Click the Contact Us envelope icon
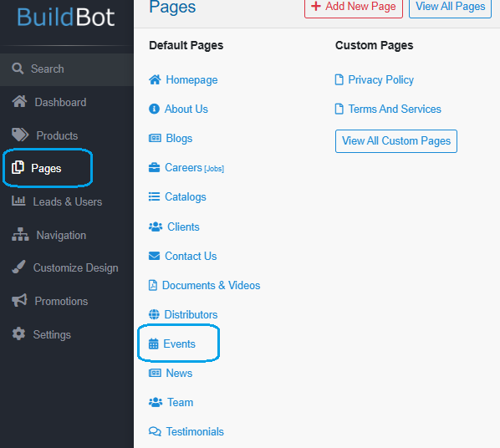Viewport: 500px width, 448px height. 154,256
